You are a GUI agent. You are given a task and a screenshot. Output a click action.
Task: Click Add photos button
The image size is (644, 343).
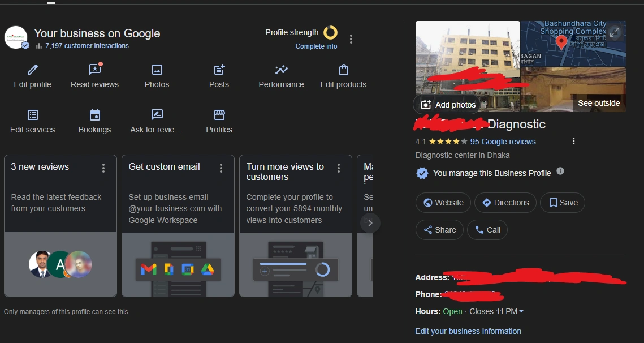point(447,105)
